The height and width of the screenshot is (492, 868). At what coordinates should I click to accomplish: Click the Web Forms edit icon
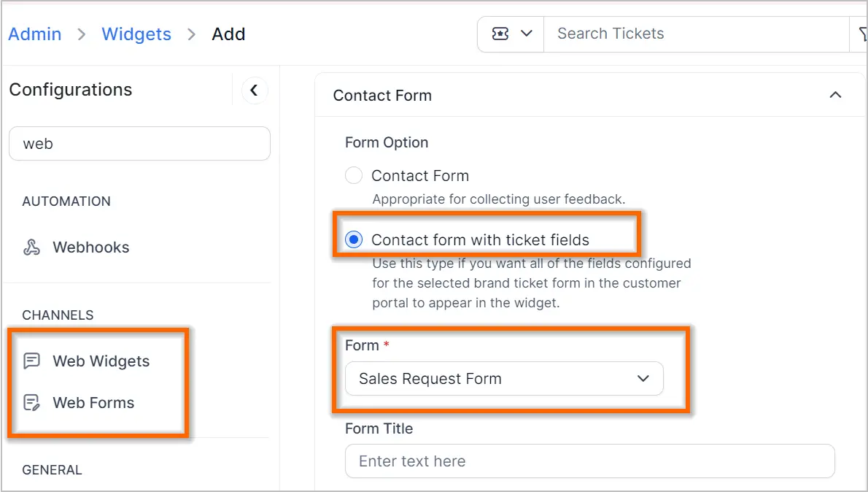[31, 403]
